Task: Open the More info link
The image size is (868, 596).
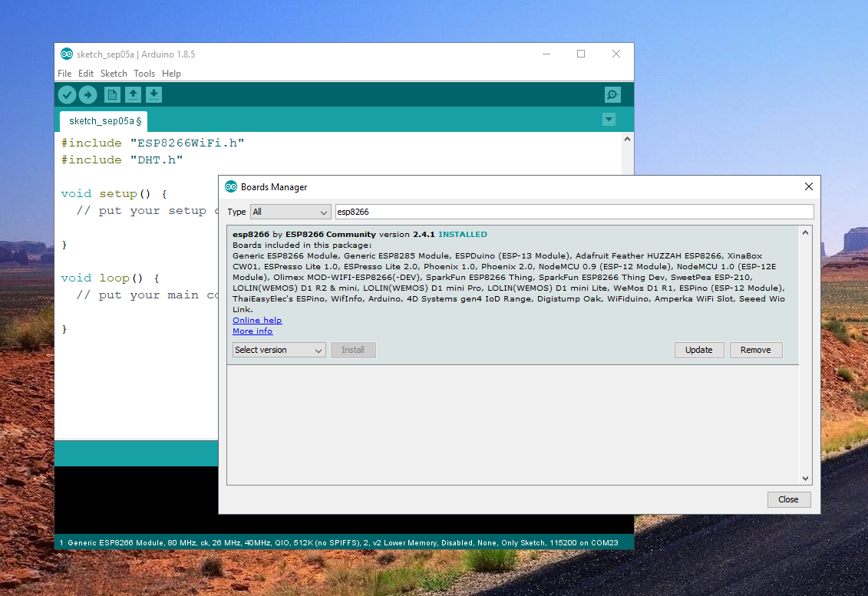Action: click(252, 331)
